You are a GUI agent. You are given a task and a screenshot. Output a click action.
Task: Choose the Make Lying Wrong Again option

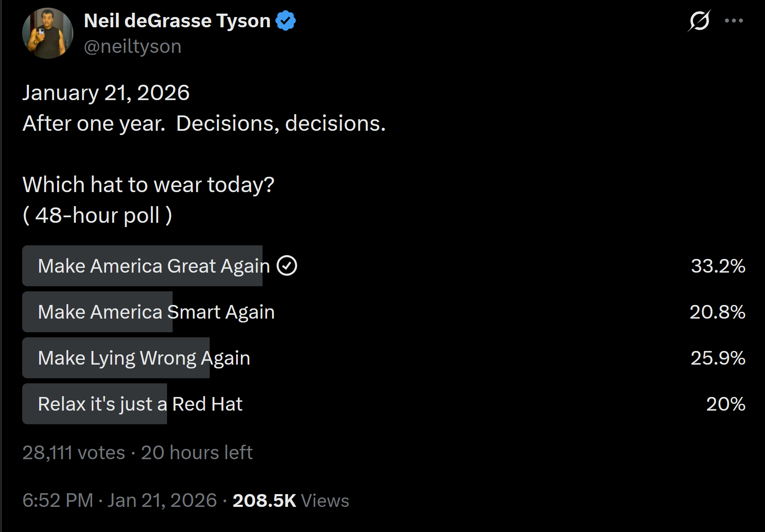coord(144,358)
